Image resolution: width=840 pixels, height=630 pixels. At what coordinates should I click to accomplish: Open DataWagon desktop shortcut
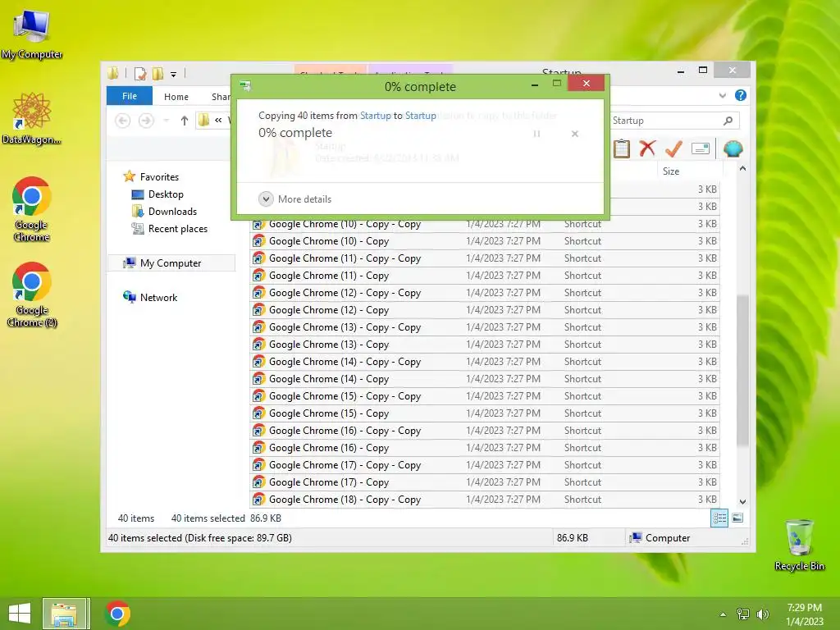32,119
